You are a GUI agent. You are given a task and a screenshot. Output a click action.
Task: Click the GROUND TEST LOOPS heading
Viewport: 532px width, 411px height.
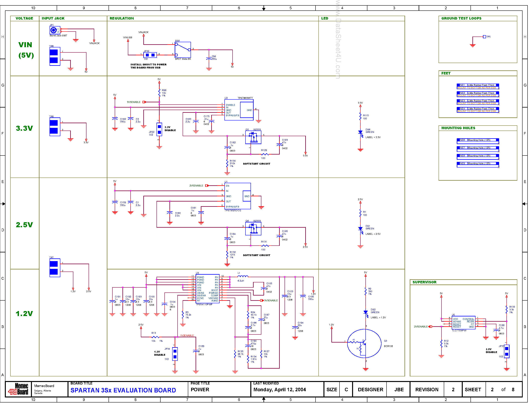(461, 18)
